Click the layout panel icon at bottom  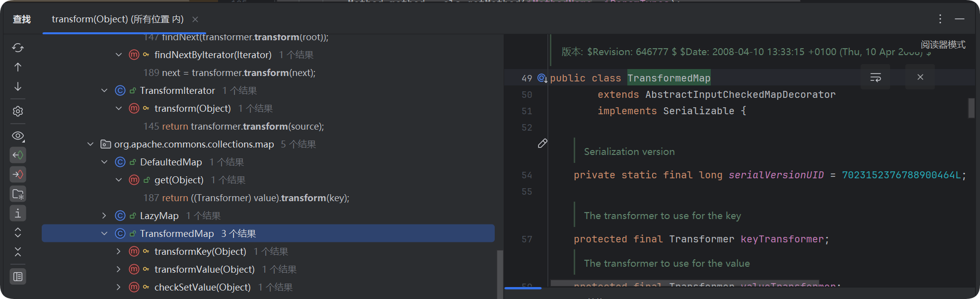(18, 277)
